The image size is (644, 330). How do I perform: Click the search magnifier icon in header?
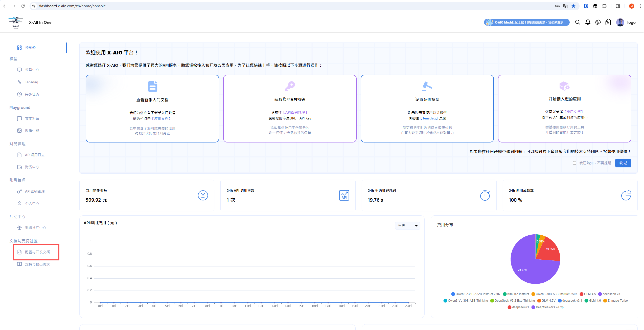coord(578,22)
